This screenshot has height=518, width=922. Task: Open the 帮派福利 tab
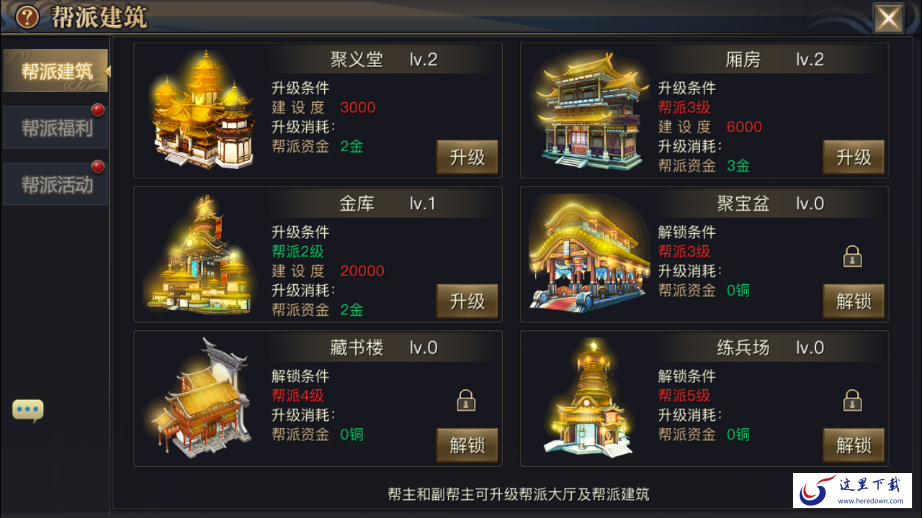[56, 128]
